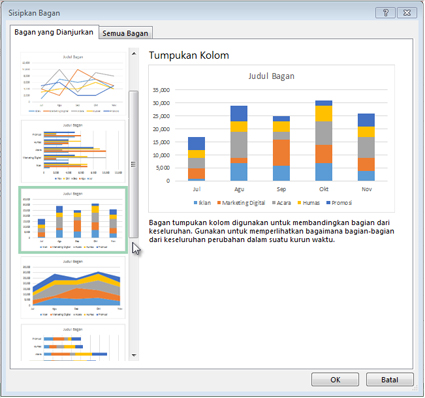Select the Bagan yang Dianjurkan tab
This screenshot has width=425, height=398.
54,32
